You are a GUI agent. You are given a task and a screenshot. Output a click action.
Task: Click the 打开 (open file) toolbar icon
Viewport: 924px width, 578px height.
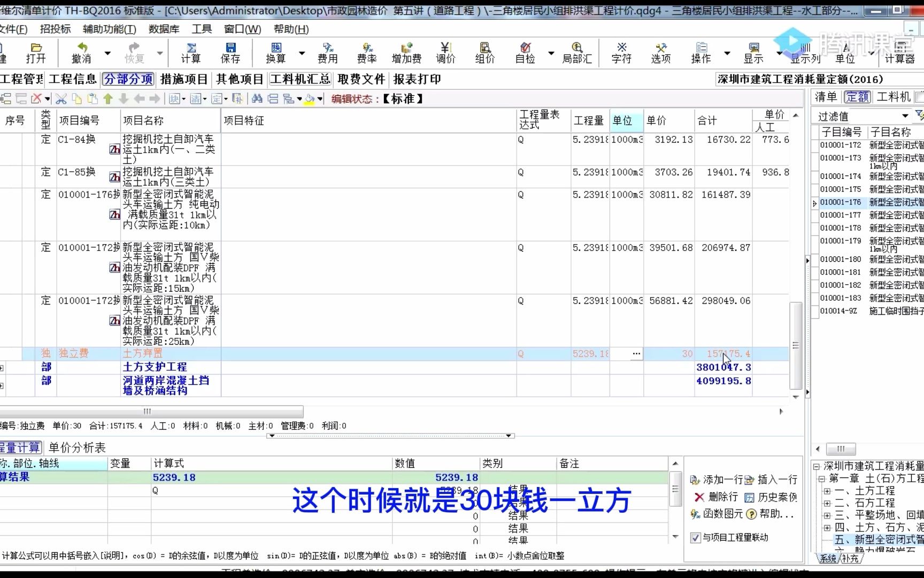tap(36, 53)
